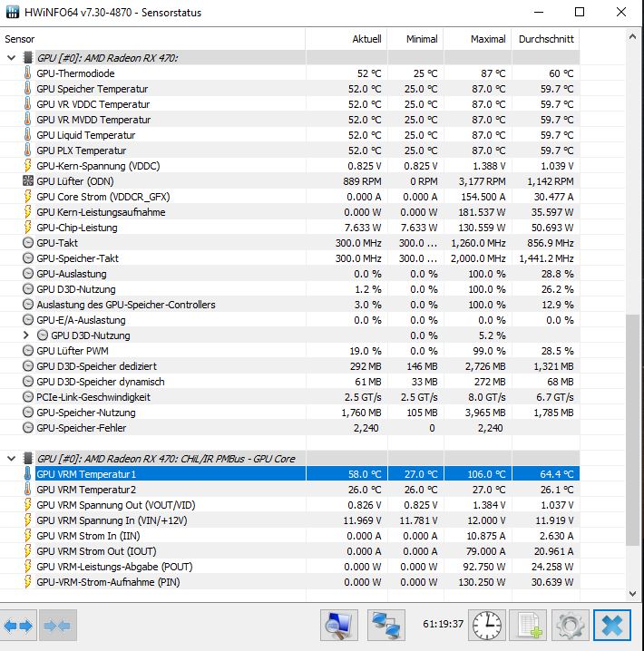Click the GPU-Takt clock icon
This screenshot has height=651, width=644.
[27, 243]
